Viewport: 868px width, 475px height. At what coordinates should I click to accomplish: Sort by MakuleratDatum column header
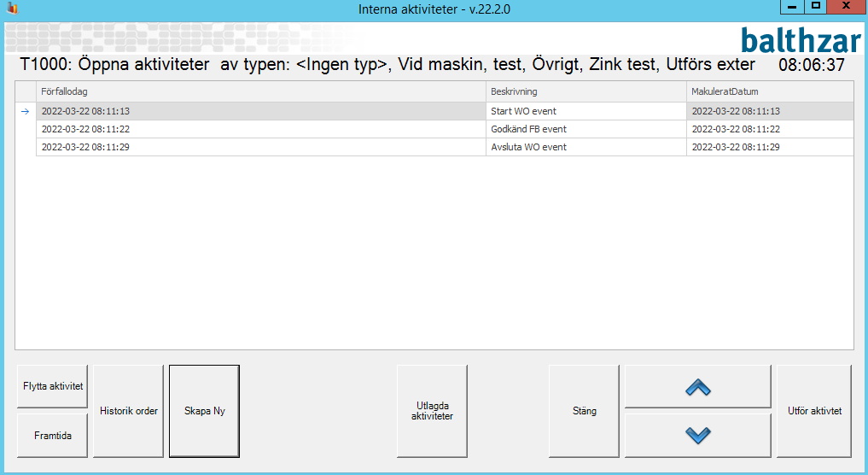coord(770,91)
